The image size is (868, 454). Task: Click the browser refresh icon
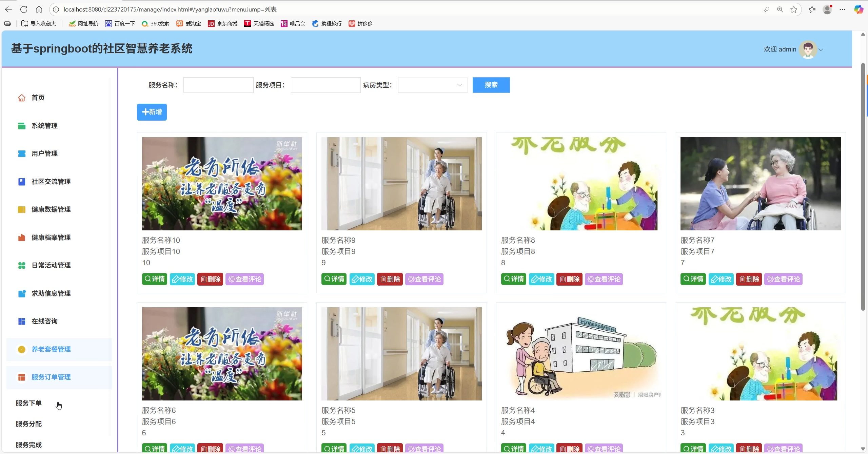[x=24, y=9]
